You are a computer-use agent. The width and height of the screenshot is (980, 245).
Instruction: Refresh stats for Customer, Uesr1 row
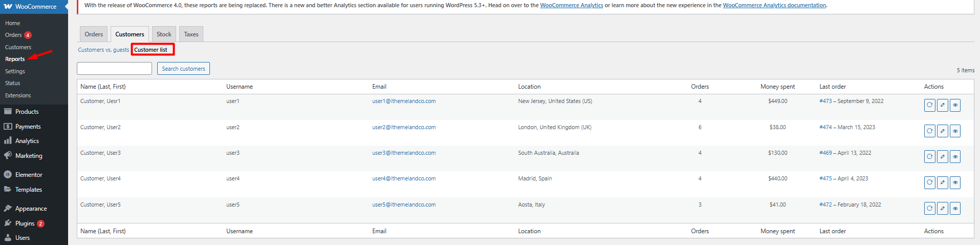930,105
